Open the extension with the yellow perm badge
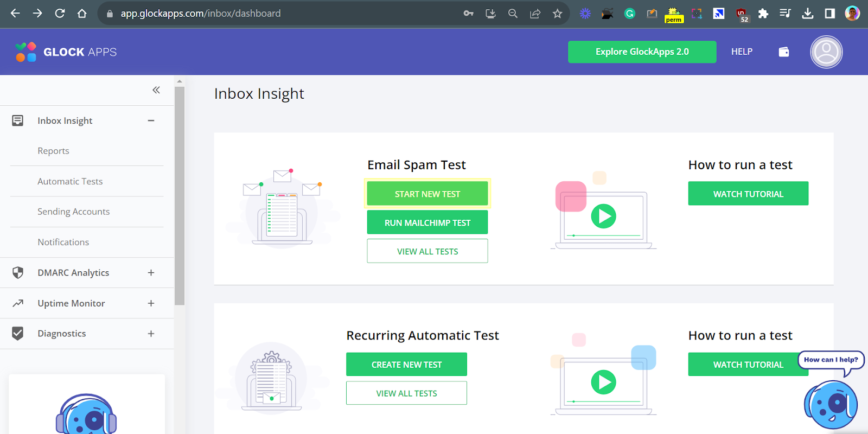The width and height of the screenshot is (868, 434). (674, 15)
